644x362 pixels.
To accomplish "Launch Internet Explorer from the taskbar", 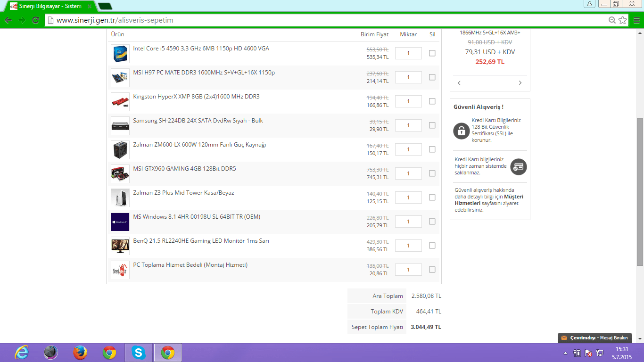I will 22,353.
